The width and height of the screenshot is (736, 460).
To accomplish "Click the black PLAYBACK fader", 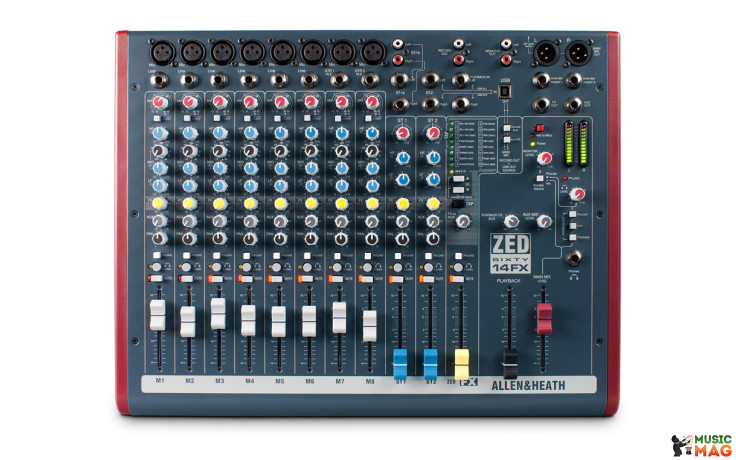I will click(510, 363).
